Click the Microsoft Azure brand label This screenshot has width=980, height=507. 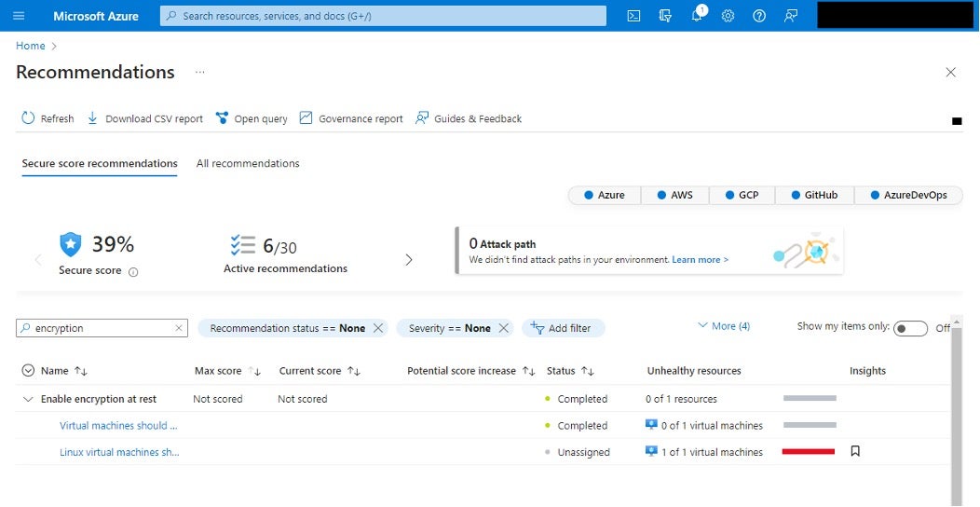(96, 16)
